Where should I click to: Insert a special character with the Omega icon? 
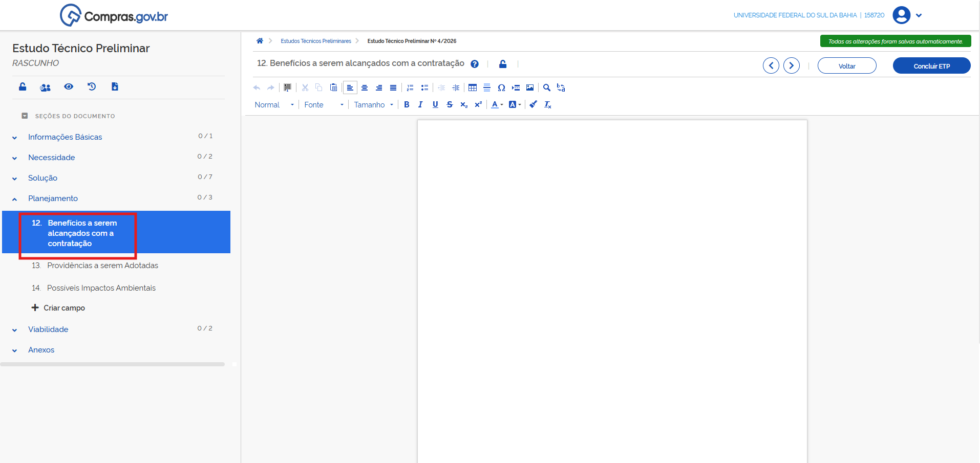point(501,87)
